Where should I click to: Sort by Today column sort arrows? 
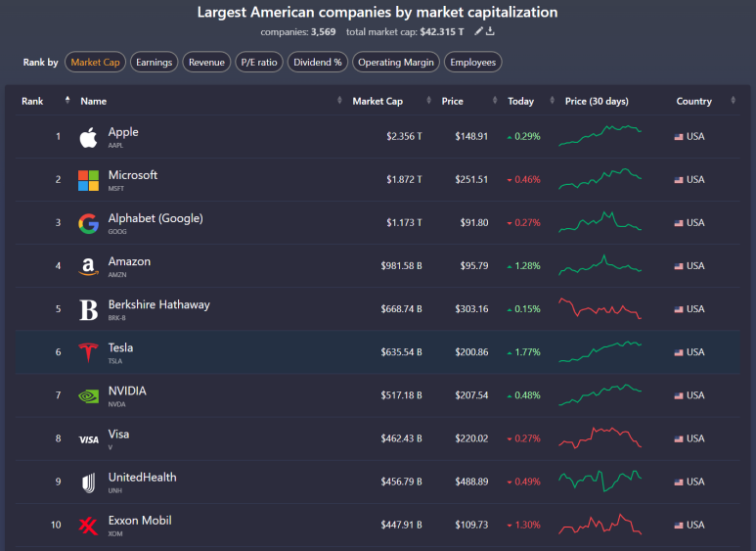(x=552, y=101)
